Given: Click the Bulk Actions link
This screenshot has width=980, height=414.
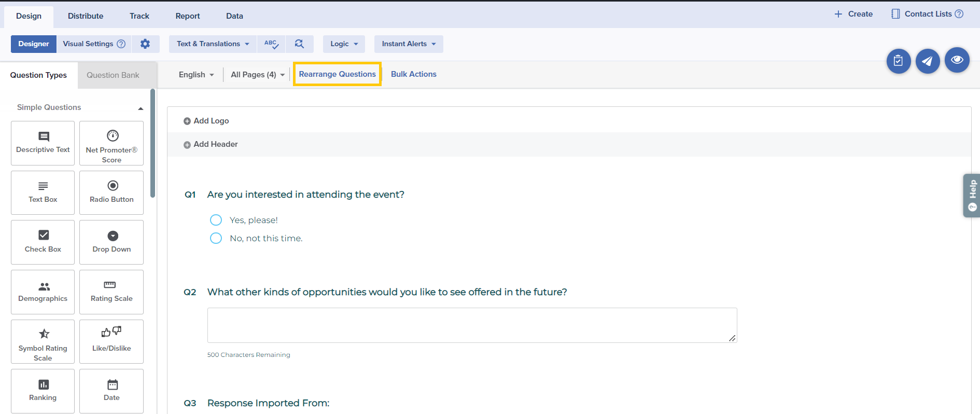Looking at the screenshot, I should coord(413,74).
